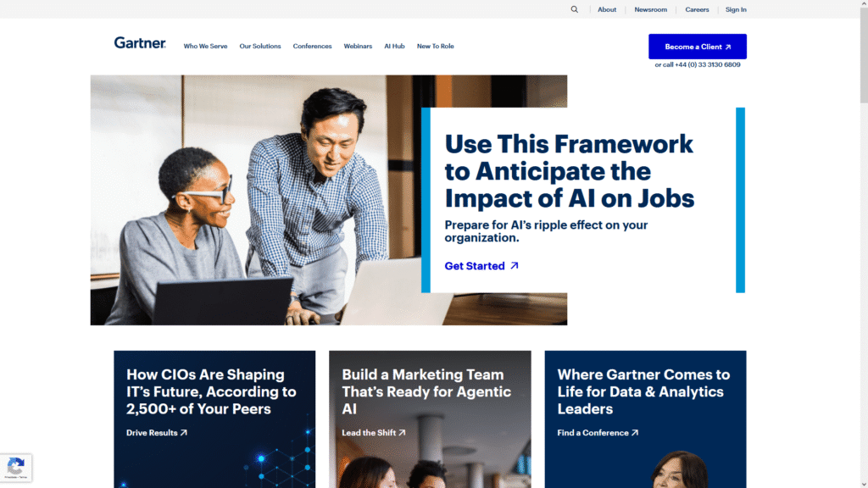Click the Sign In link
868x488 pixels.
tap(736, 9)
